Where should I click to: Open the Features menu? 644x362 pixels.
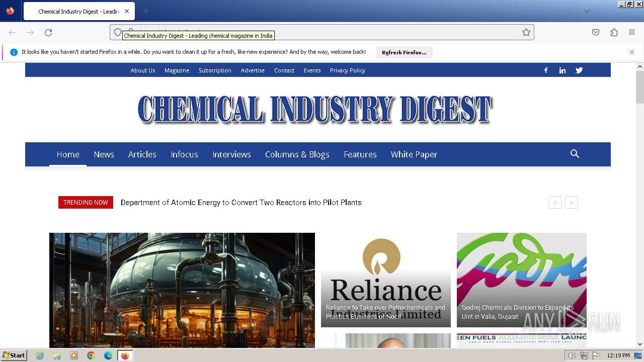coord(360,154)
